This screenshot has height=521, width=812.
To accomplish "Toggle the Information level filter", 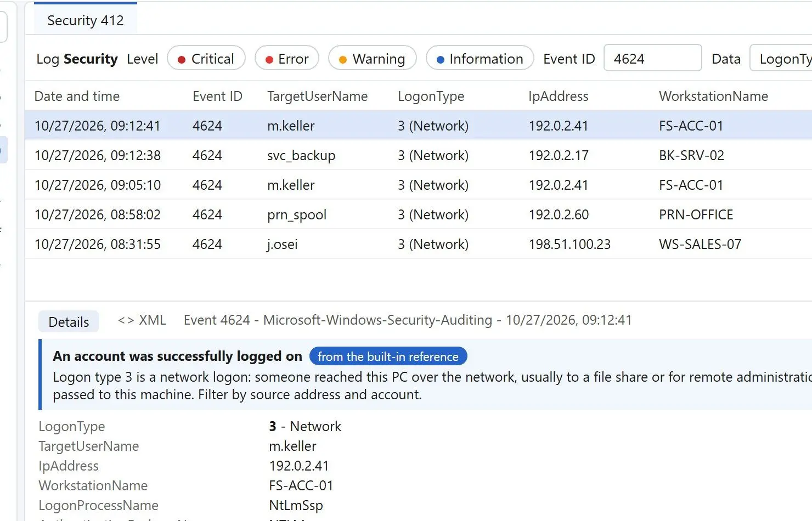I will coord(480,59).
